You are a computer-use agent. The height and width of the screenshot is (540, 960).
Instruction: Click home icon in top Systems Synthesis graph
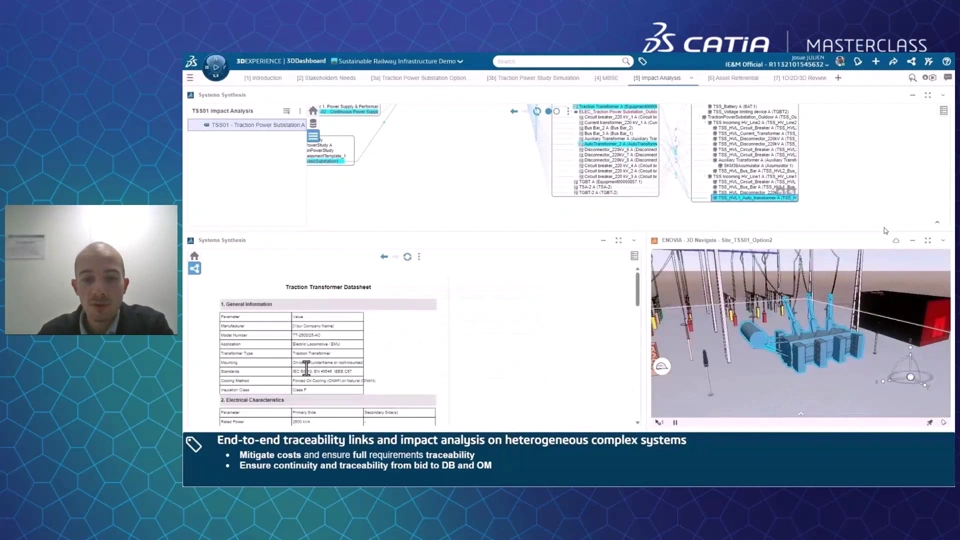coord(313,111)
